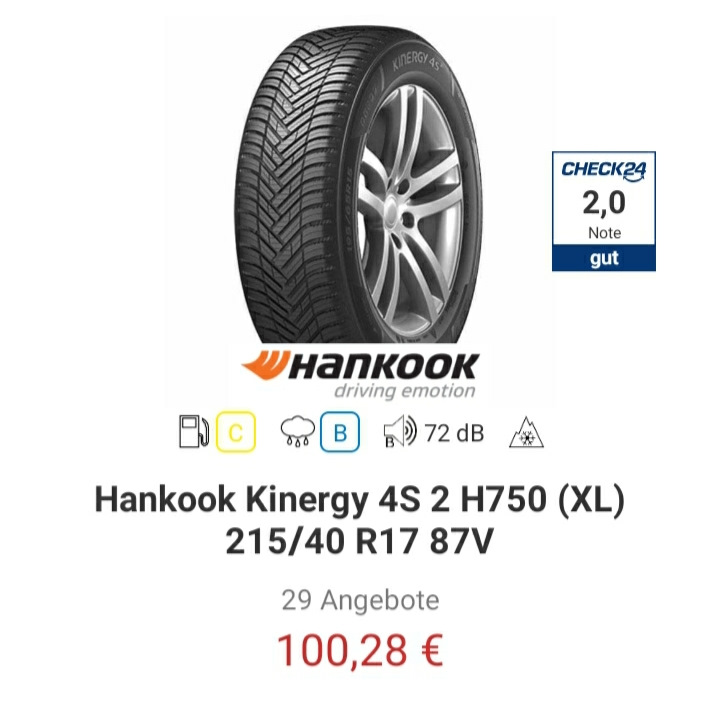Click the blue gut rating label
720x706 pixels.
click(x=604, y=258)
